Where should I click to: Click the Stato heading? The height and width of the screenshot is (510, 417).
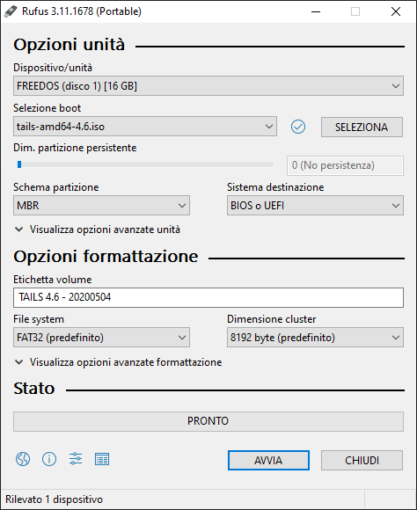click(34, 388)
